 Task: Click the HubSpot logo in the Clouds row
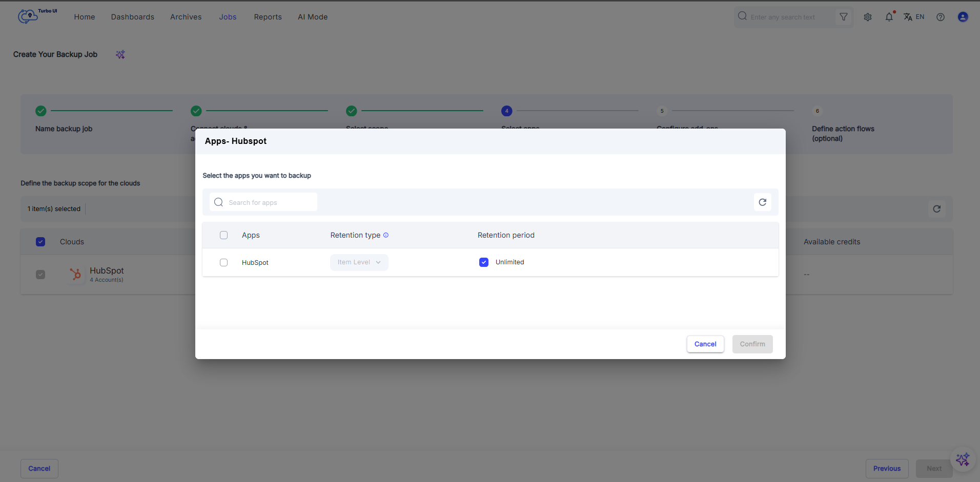pos(76,275)
